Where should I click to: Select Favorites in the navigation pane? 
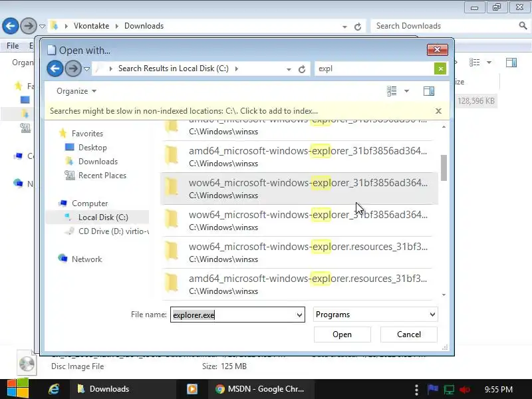[x=87, y=134]
